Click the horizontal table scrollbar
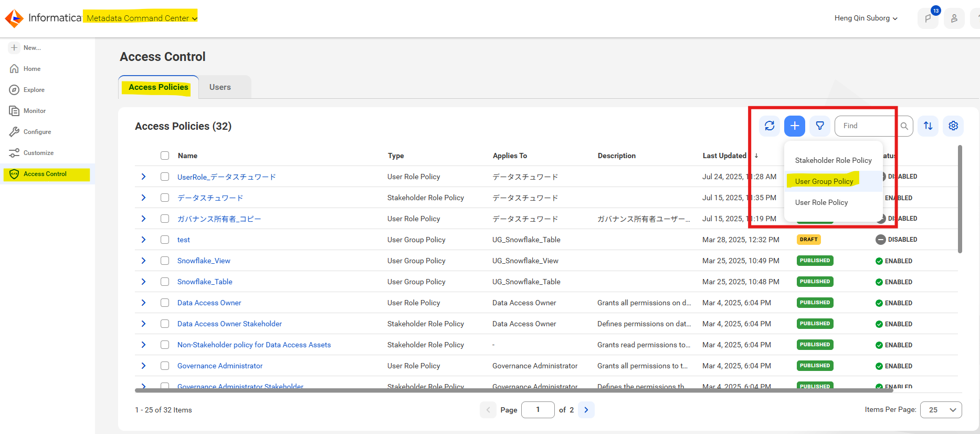 [514, 390]
